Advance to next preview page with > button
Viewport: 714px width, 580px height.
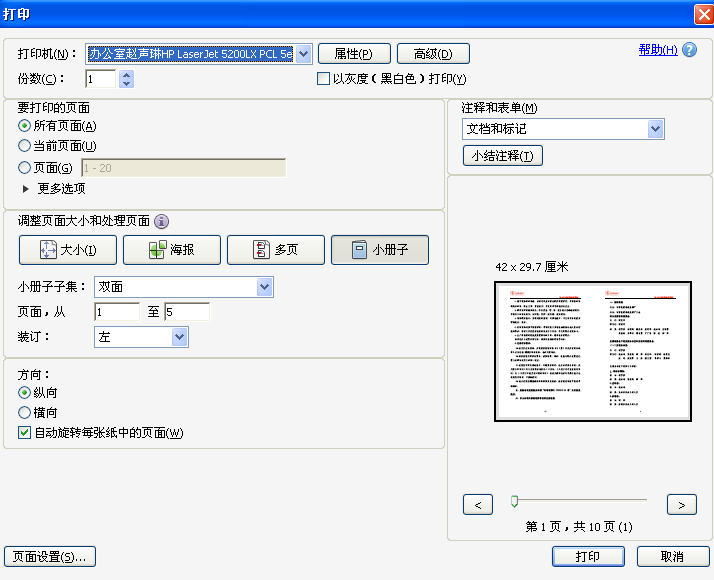pos(682,504)
